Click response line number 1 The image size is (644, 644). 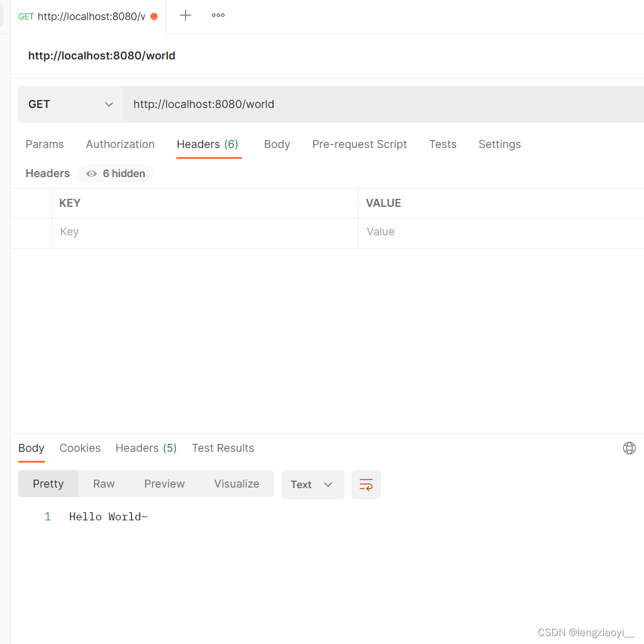tap(48, 517)
